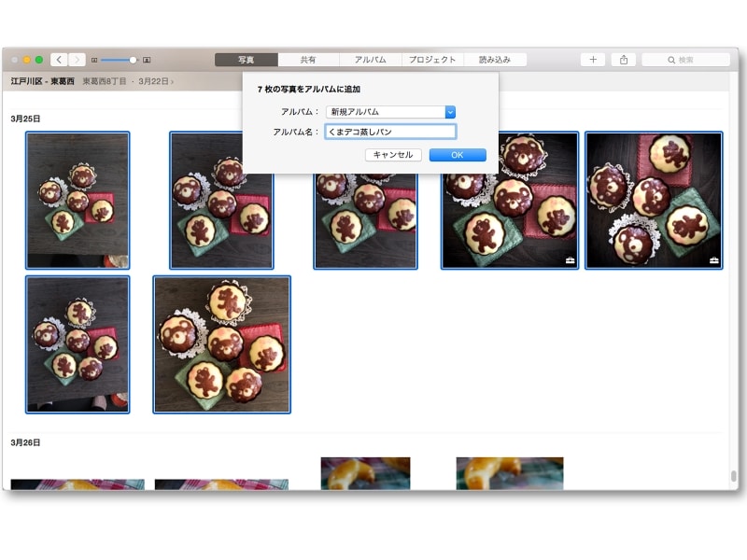This screenshot has width=747, height=560.
Task: Open the second 3月26日 bread photo
Action: click(221, 484)
